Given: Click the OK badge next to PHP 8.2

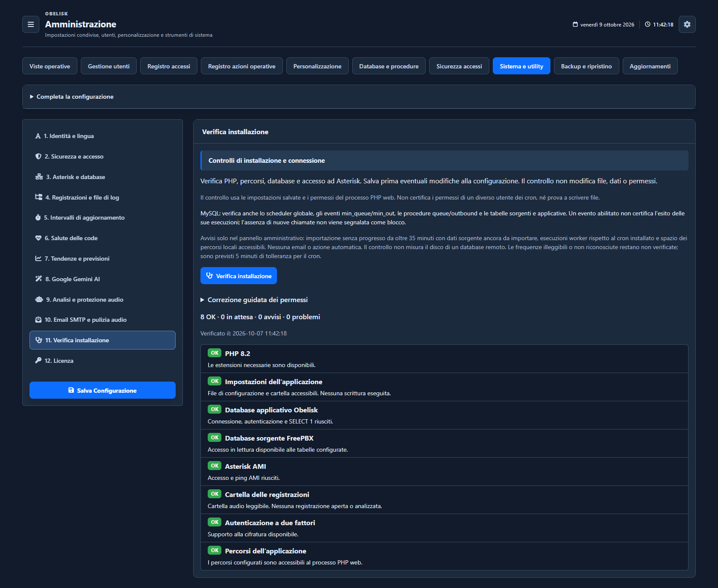Looking at the screenshot, I should pyautogui.click(x=215, y=353).
